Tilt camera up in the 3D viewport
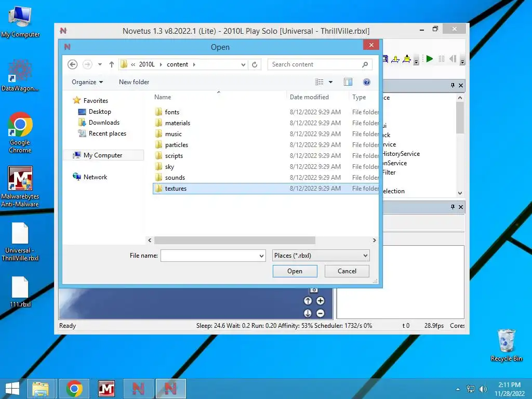The width and height of the screenshot is (532, 399). pos(308,301)
